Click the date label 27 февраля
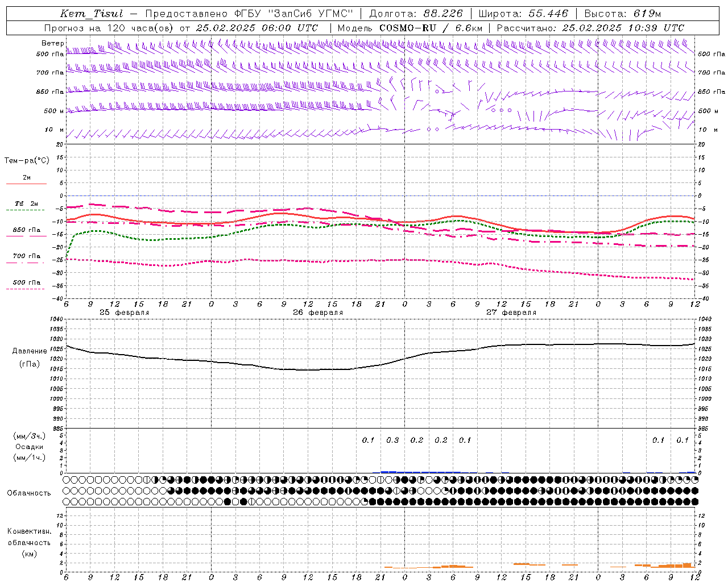This screenshot has width=728, height=582. tap(511, 313)
